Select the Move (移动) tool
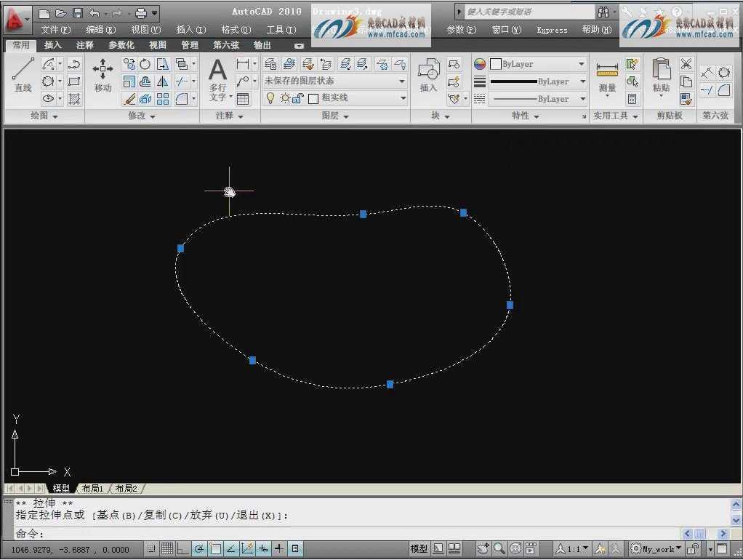The height and width of the screenshot is (560, 743). 103,75
